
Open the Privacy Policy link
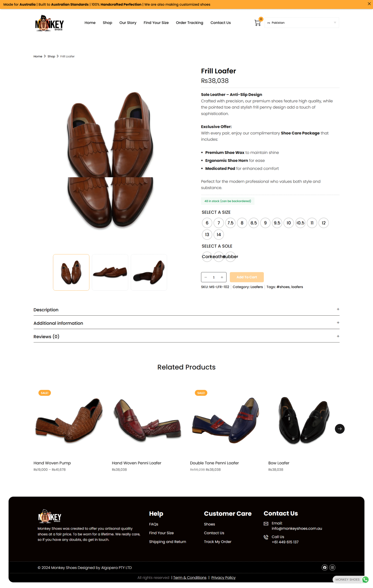(x=223, y=577)
